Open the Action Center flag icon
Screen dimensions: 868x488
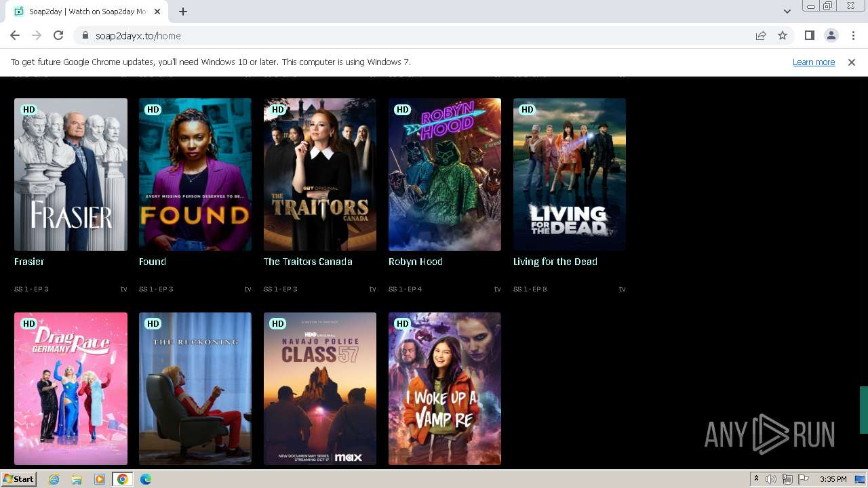(804, 479)
